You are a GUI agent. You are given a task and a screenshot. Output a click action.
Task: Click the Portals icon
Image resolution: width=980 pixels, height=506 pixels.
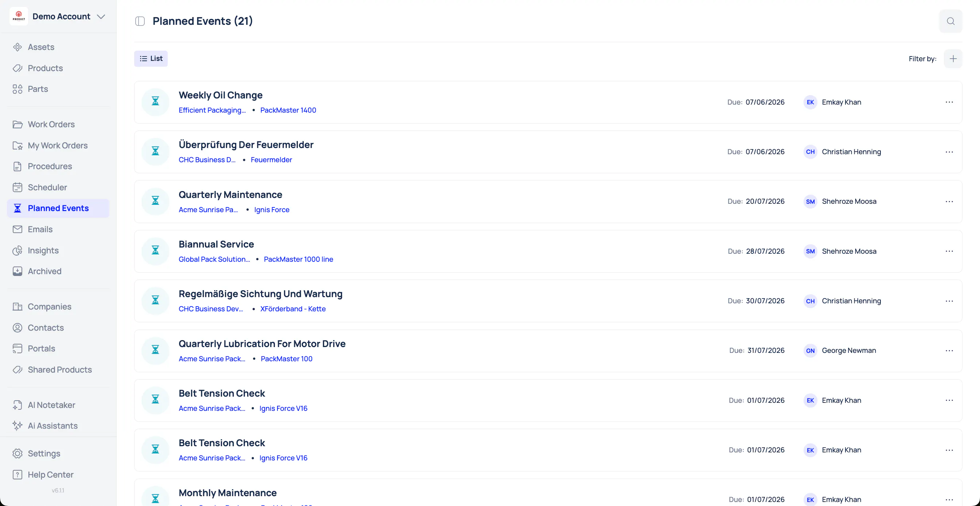(17, 349)
